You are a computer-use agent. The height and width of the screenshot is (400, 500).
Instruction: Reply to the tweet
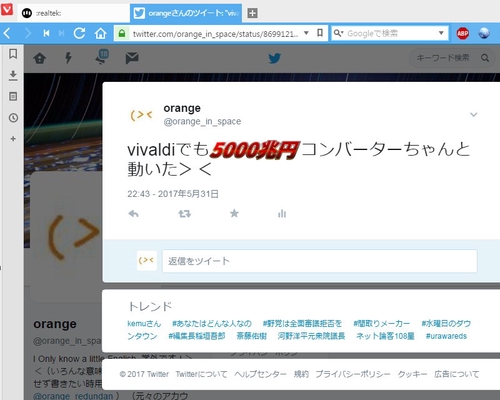point(133,214)
